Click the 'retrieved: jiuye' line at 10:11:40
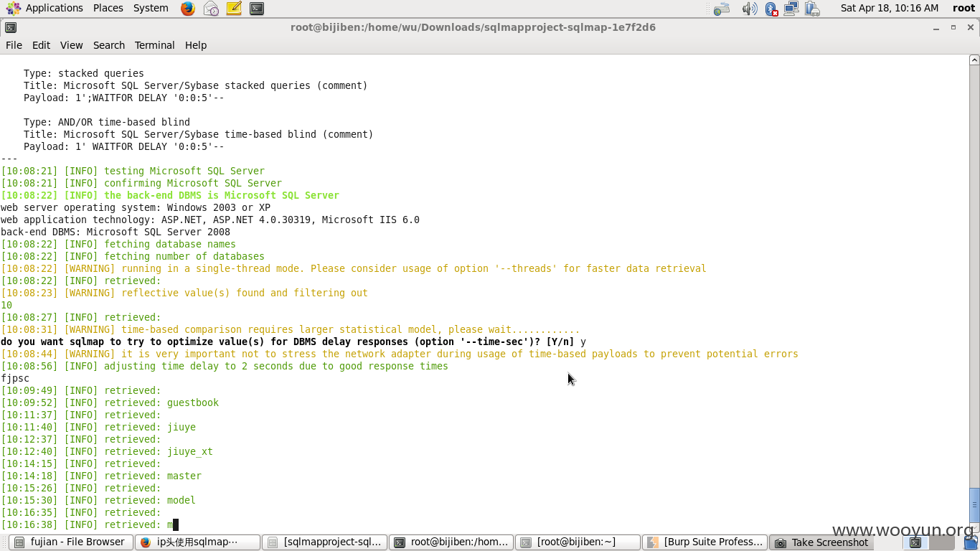The image size is (980, 551). 98,427
